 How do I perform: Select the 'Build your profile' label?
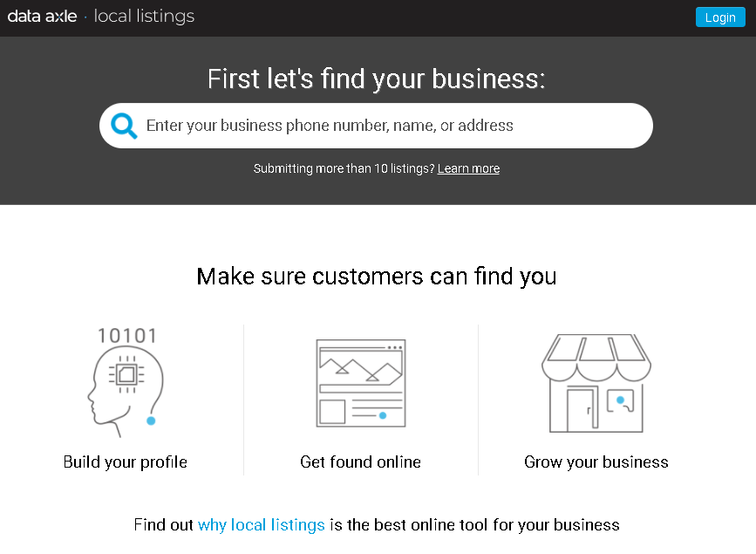(x=126, y=462)
